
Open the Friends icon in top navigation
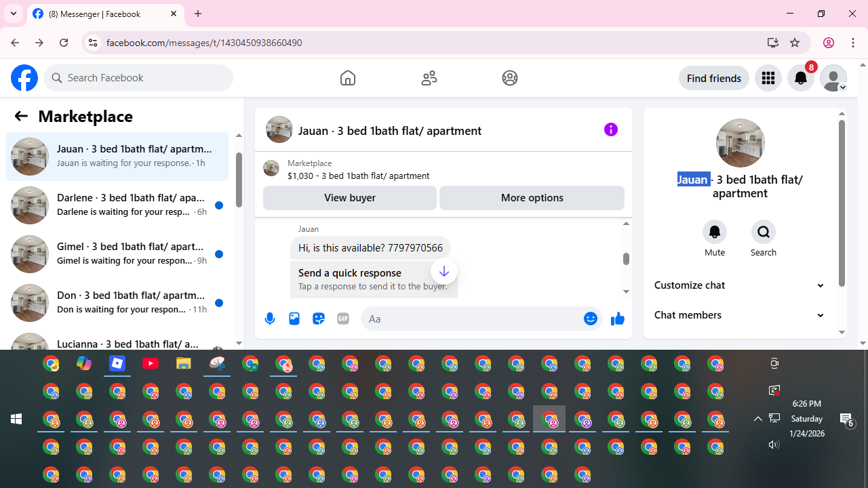(429, 78)
